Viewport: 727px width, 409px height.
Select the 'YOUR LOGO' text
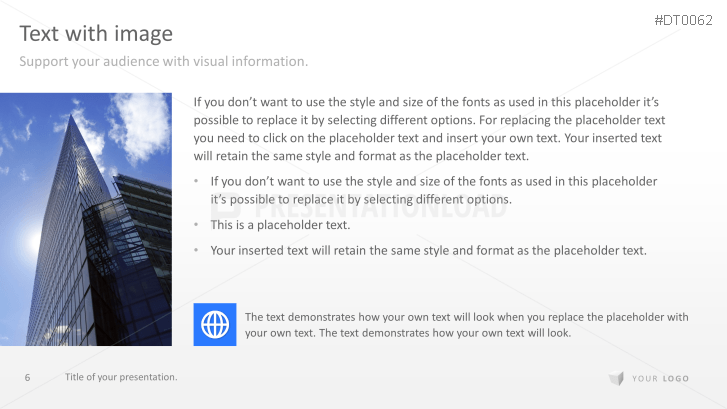(x=661, y=378)
